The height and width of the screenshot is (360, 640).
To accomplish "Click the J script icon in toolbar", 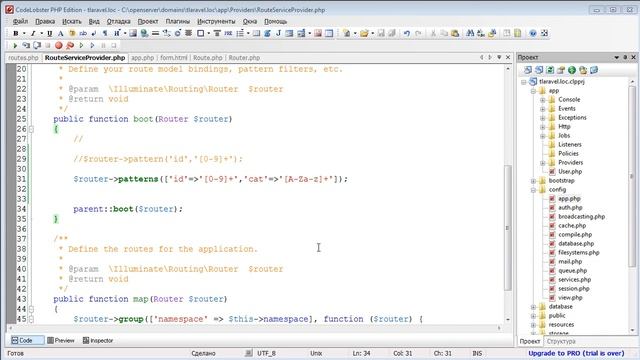I will (278, 33).
